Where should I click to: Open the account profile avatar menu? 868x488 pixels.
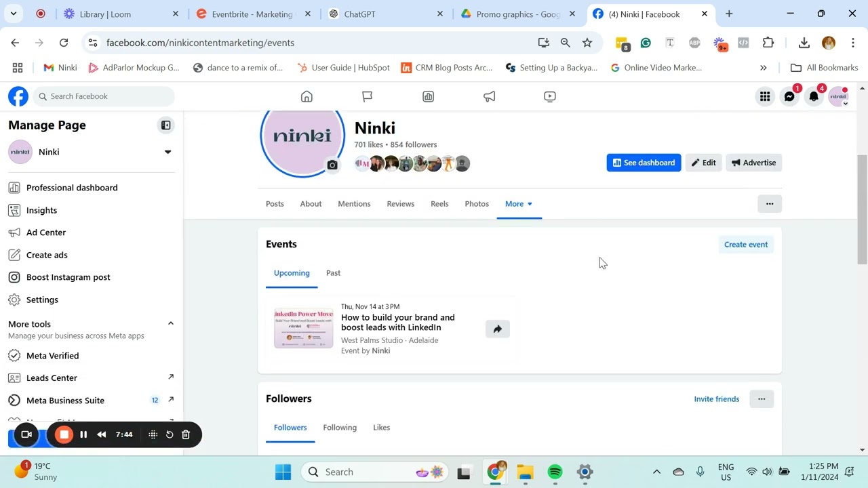(839, 96)
